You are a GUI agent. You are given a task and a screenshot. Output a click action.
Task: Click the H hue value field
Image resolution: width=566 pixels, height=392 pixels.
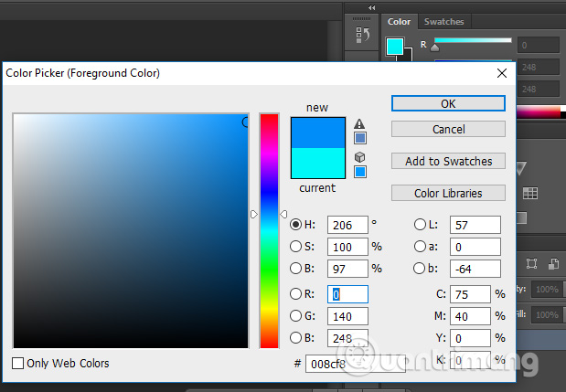347,225
